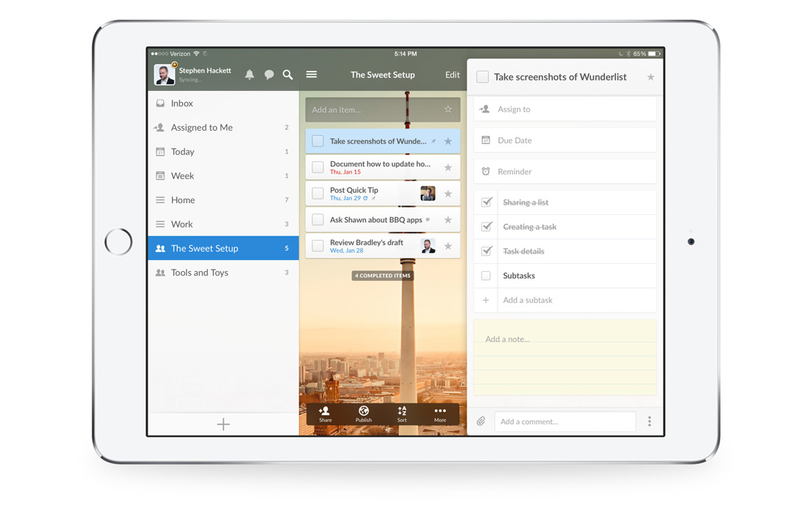
Task: Tap the Share icon in bottom toolbar
Action: (x=326, y=414)
